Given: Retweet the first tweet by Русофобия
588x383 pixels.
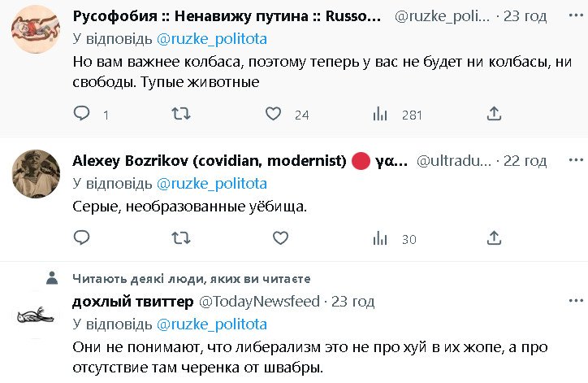Looking at the screenshot, I should (x=181, y=114).
